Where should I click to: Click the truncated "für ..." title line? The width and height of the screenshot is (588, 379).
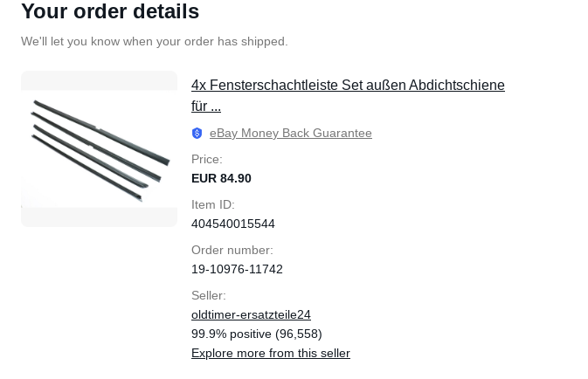[206, 106]
